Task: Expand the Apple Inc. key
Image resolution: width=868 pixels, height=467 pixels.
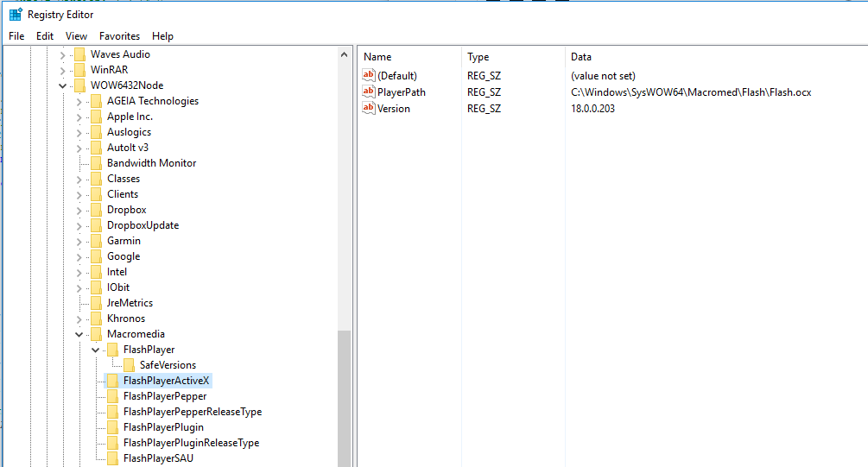Action: click(x=79, y=117)
